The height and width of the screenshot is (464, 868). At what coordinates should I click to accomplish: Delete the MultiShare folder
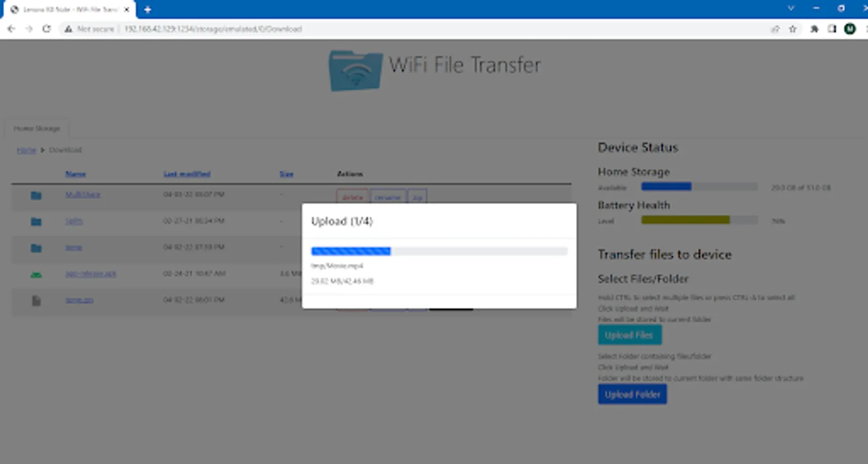pyautogui.click(x=352, y=196)
